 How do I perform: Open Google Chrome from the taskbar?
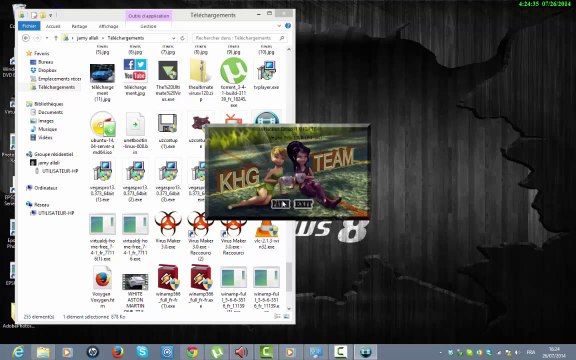point(192,352)
